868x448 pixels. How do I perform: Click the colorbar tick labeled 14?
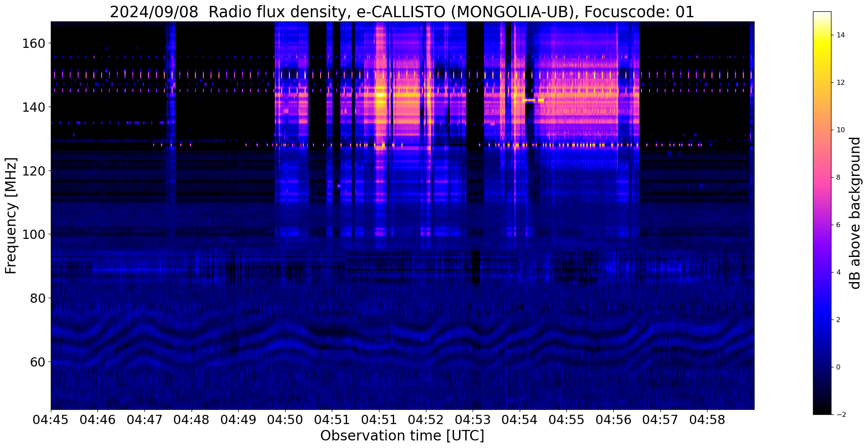[841, 35]
